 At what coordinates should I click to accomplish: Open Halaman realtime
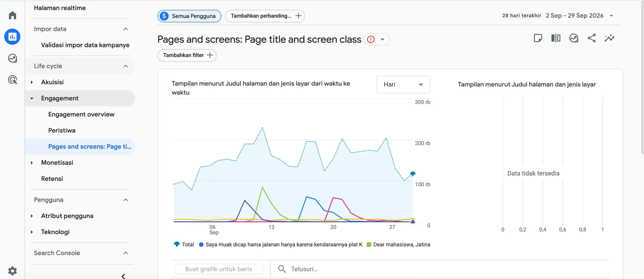coord(60,8)
